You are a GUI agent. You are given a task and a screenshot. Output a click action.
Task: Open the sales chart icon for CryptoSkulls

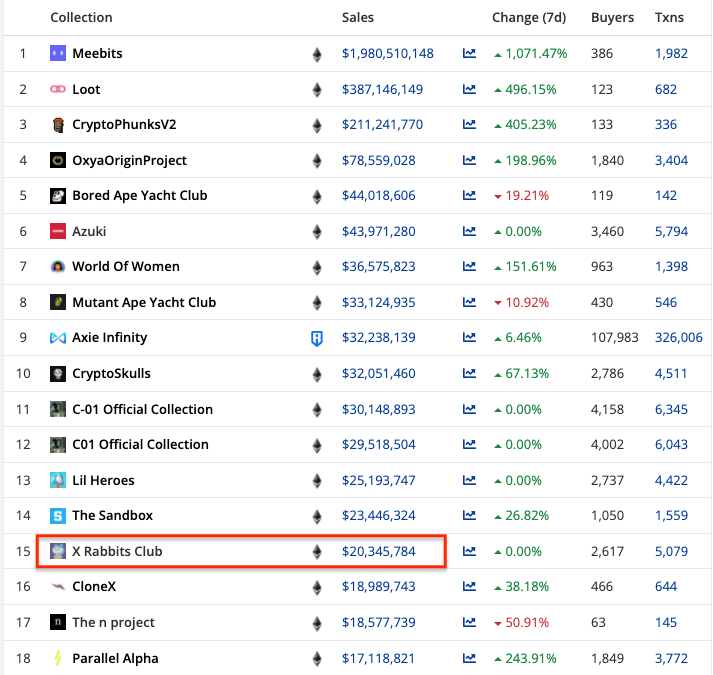point(469,374)
